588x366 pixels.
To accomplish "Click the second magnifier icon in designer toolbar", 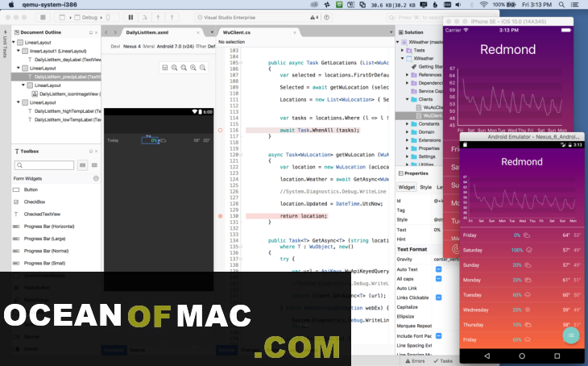I will coord(184,68).
